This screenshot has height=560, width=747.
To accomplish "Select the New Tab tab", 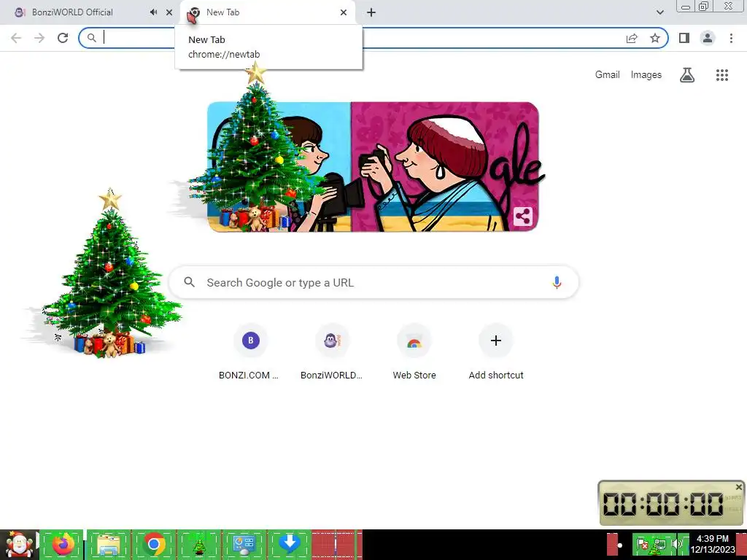I will coord(268,12).
